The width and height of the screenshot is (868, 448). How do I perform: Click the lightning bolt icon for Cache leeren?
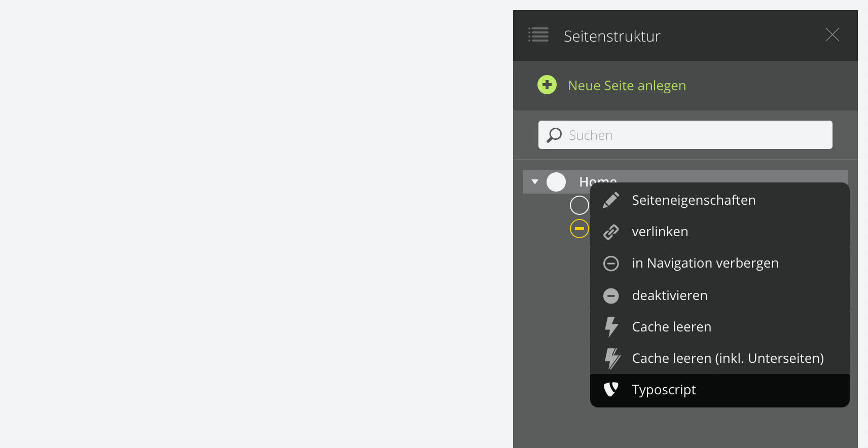[611, 327]
